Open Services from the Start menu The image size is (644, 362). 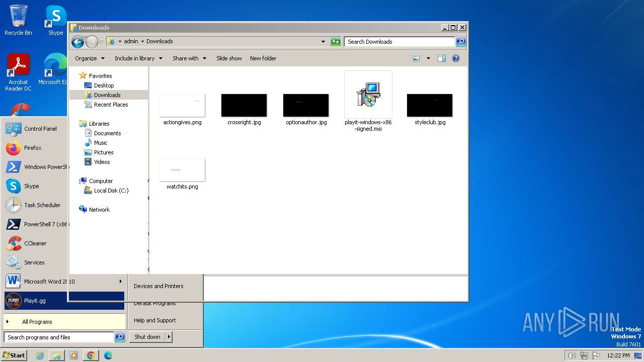(35, 262)
